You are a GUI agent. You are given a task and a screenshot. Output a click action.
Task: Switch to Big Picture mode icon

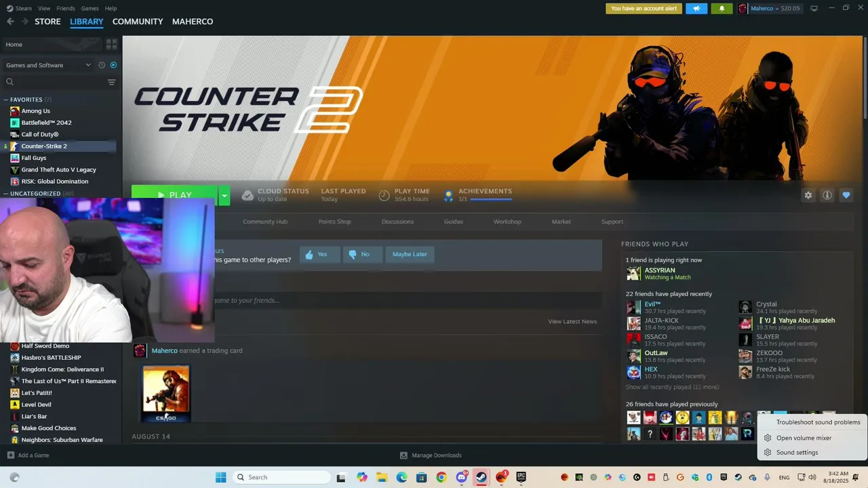[x=814, y=8]
